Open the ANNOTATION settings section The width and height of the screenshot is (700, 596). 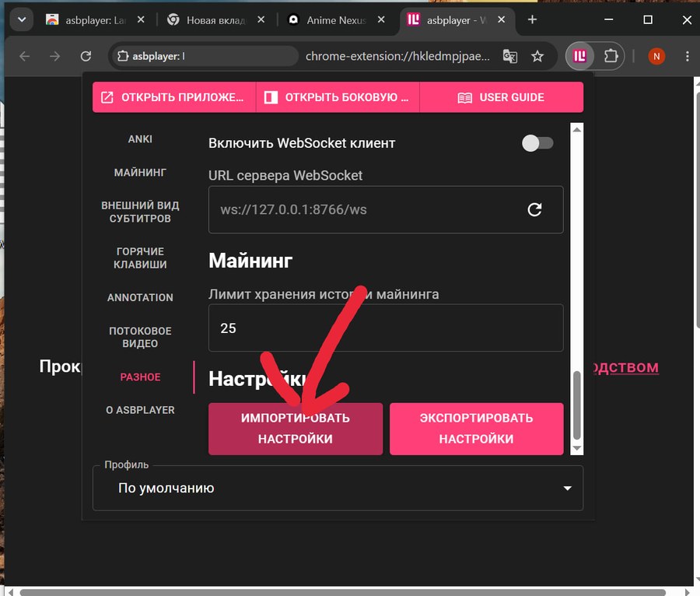click(x=140, y=297)
